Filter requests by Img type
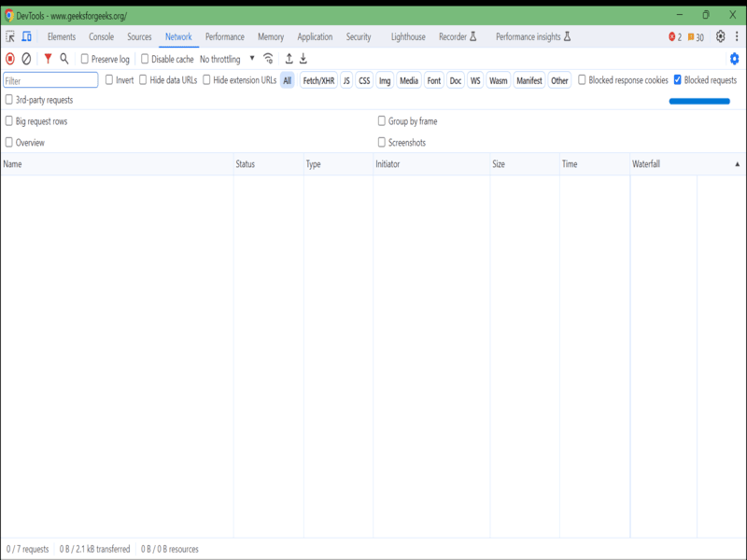Viewport: 747px width, 560px height. (x=385, y=81)
